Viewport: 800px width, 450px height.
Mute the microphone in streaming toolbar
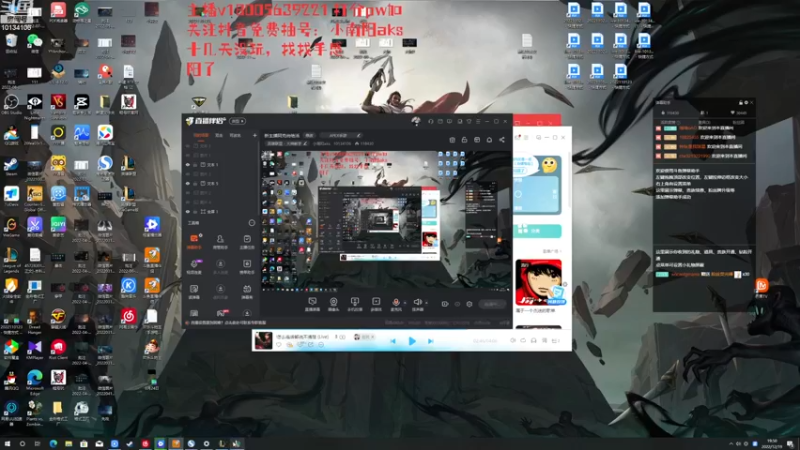click(x=396, y=304)
